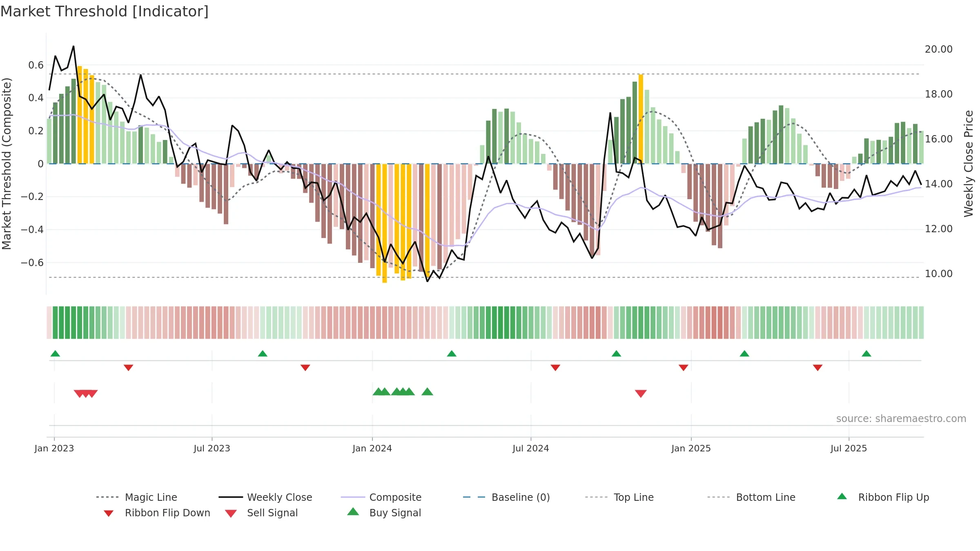Click the ribbon flip down marker near Aug 2024
The width and height of the screenshot is (980, 551).
[x=555, y=368]
